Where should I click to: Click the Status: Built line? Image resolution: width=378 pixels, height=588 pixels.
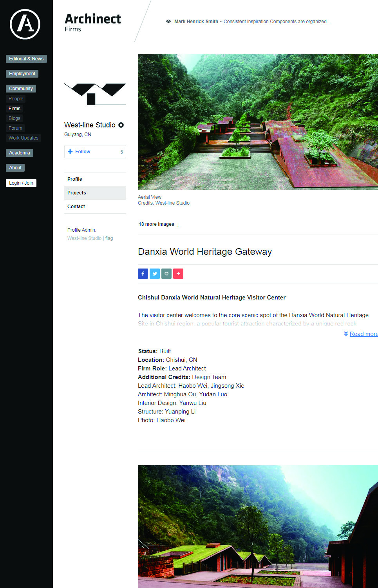click(x=154, y=351)
